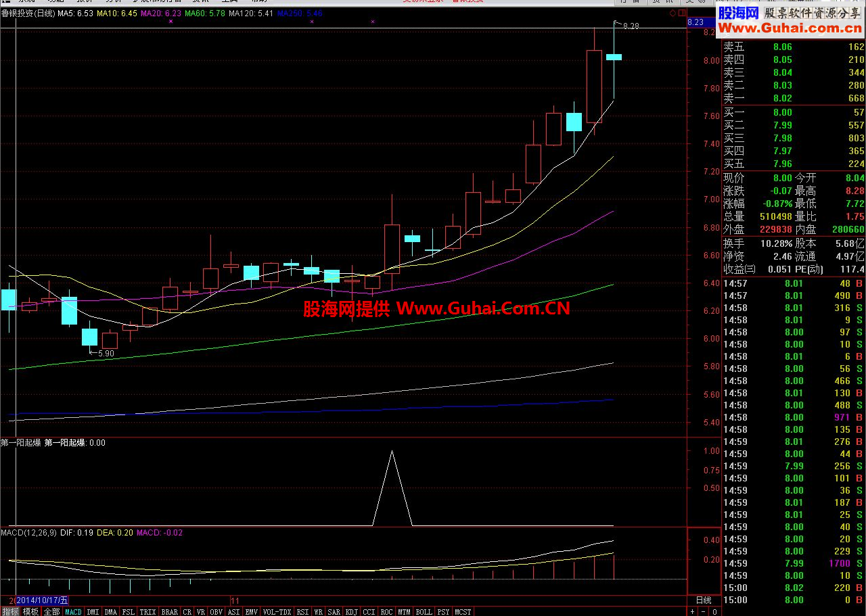866x616 pixels.
Task: Select the PSY indicator tab
Action: (443, 611)
